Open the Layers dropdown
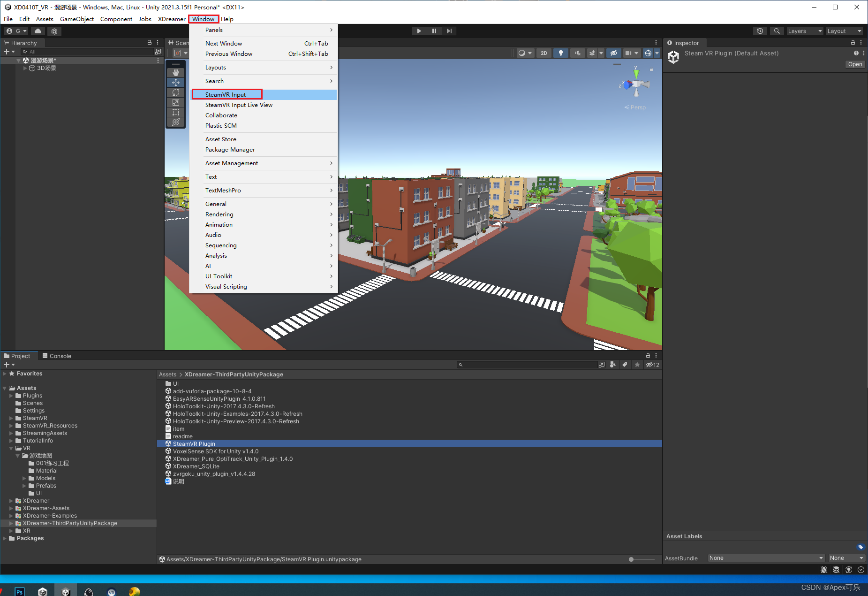The height and width of the screenshot is (596, 868). tap(805, 31)
